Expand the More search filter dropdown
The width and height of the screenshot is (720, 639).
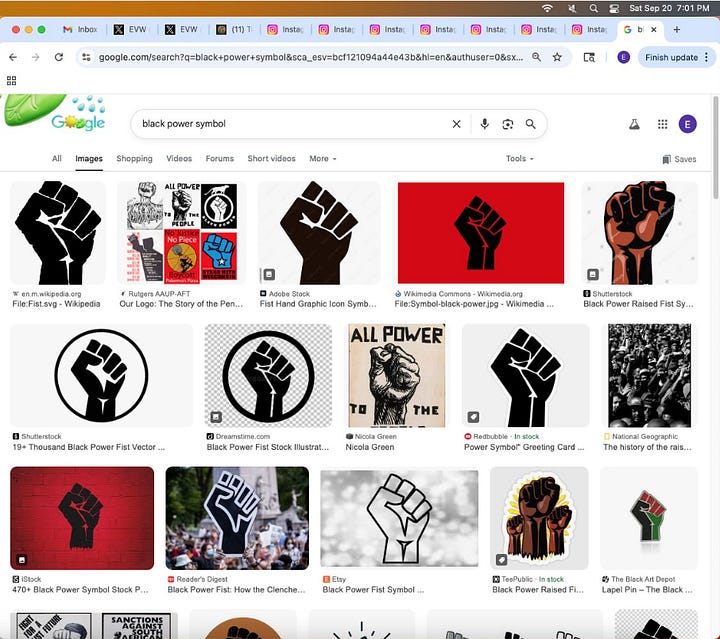pos(323,158)
